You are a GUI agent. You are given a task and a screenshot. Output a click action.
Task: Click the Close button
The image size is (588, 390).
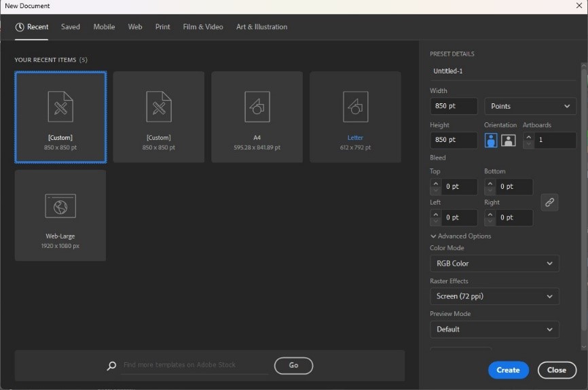pyautogui.click(x=557, y=370)
